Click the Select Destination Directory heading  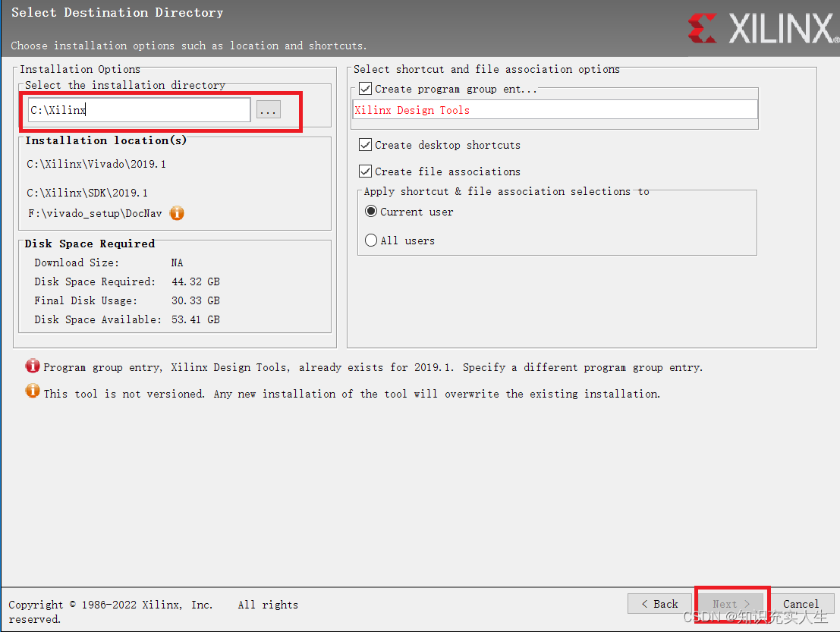coord(118,12)
